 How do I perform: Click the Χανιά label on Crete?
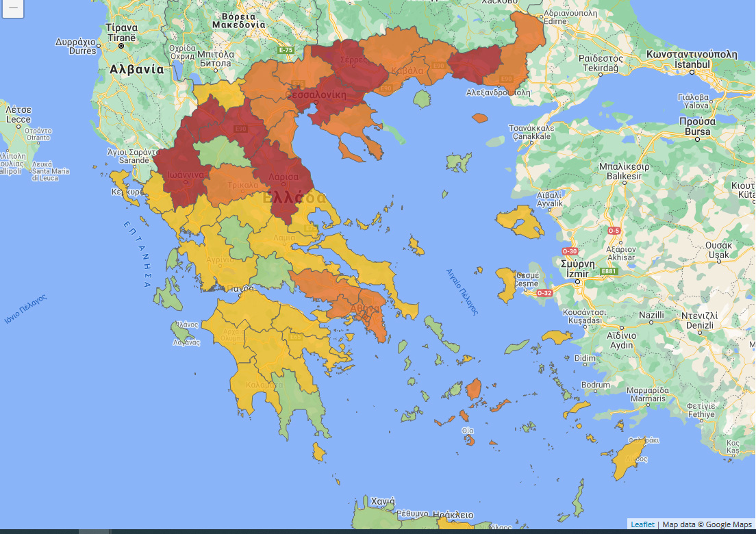click(x=382, y=502)
